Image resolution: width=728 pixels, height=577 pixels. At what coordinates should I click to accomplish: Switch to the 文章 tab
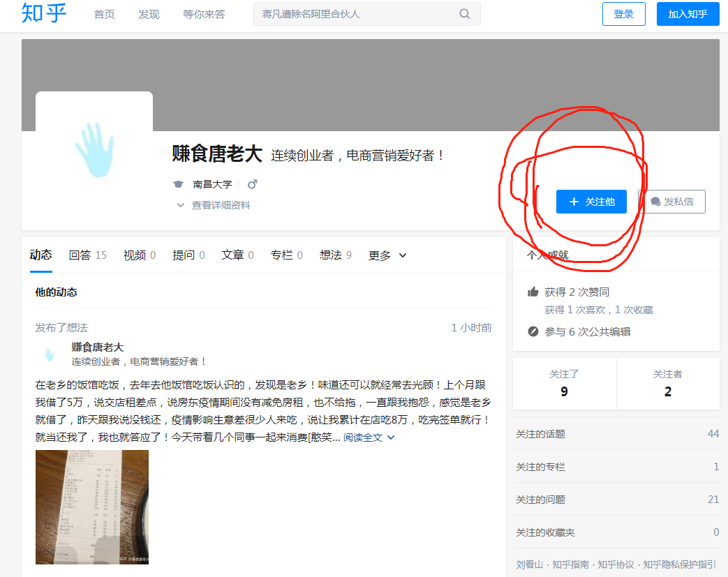point(237,255)
